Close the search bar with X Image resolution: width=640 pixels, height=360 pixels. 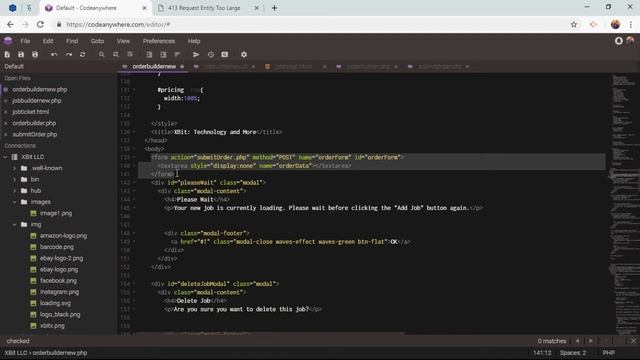(x=633, y=341)
